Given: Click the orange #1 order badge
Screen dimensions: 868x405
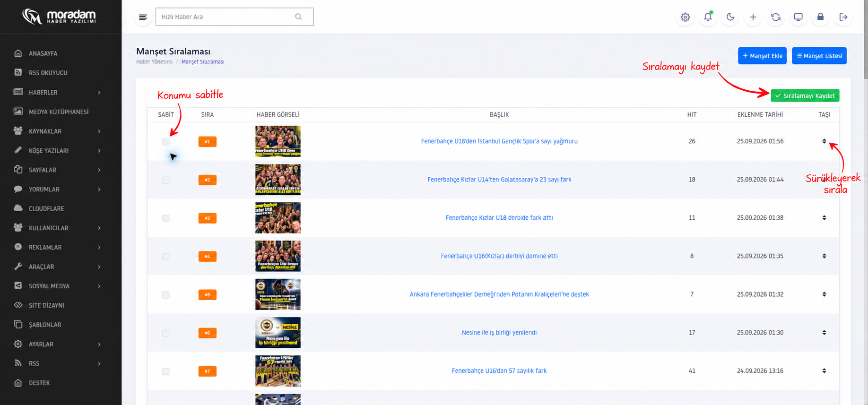Looking at the screenshot, I should [x=208, y=142].
